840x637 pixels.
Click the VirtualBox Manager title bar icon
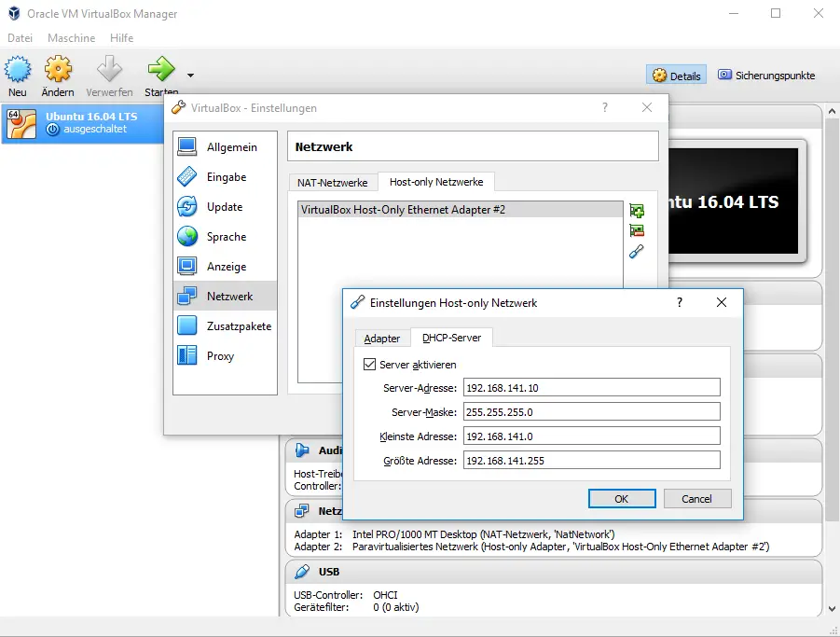[15, 13]
